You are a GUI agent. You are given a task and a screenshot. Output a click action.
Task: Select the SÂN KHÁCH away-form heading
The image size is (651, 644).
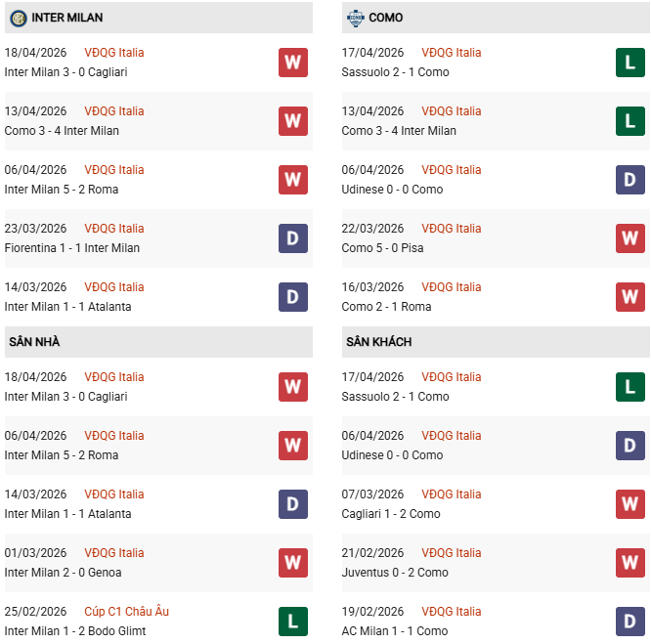[x=378, y=342]
